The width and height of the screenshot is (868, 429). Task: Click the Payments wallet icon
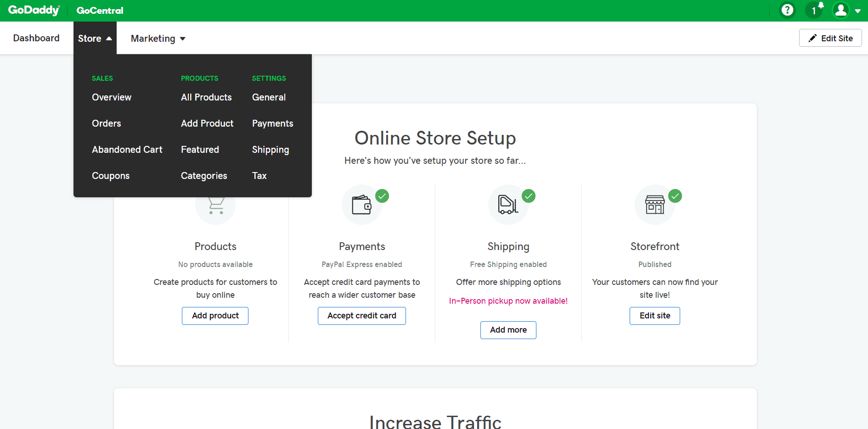[x=362, y=205]
